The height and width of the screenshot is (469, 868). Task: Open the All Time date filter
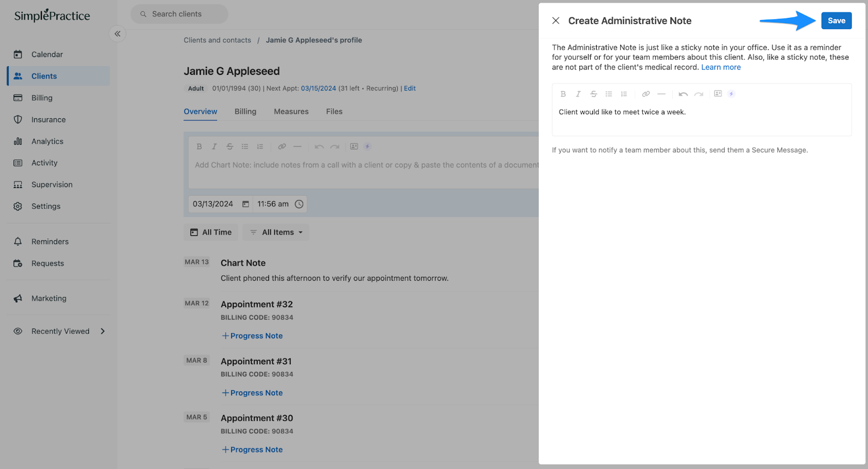[x=210, y=232]
